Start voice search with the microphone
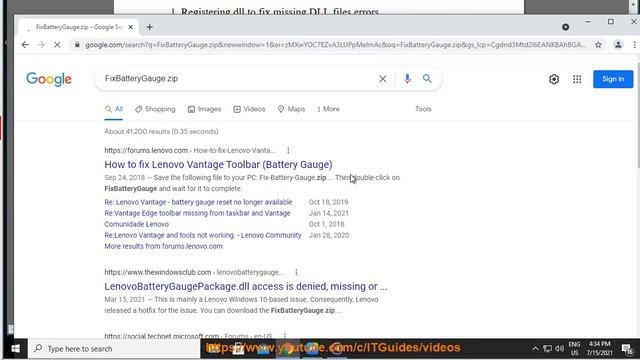This screenshot has height=360, width=640. [407, 79]
